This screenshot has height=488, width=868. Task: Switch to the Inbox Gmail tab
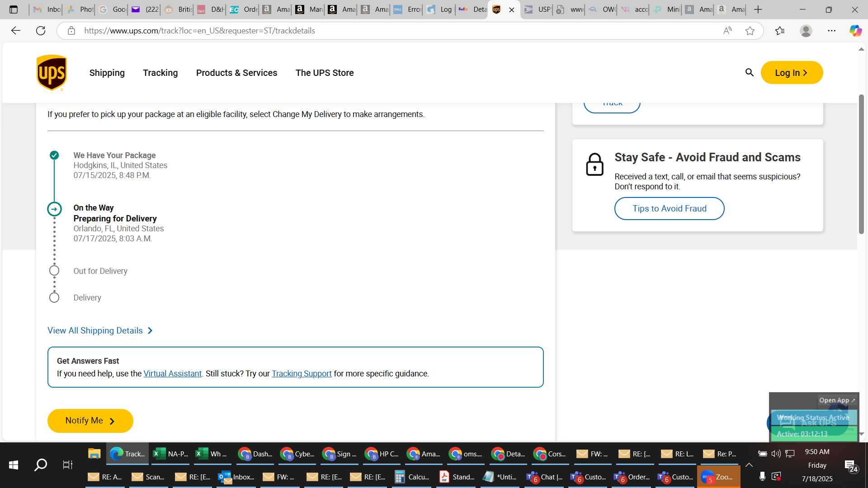click(x=47, y=9)
